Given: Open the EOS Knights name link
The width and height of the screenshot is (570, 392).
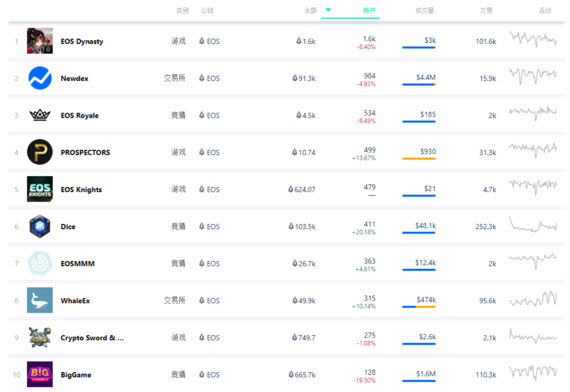Looking at the screenshot, I should click(x=81, y=190).
